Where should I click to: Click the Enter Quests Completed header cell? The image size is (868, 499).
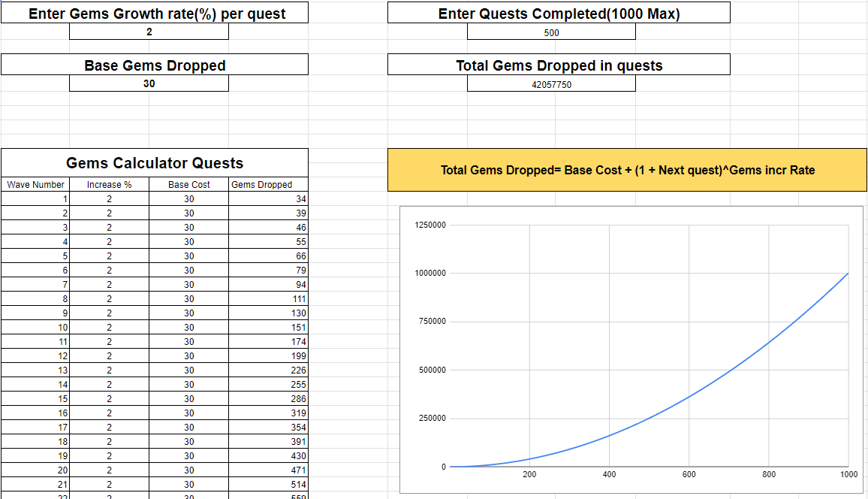coord(558,12)
